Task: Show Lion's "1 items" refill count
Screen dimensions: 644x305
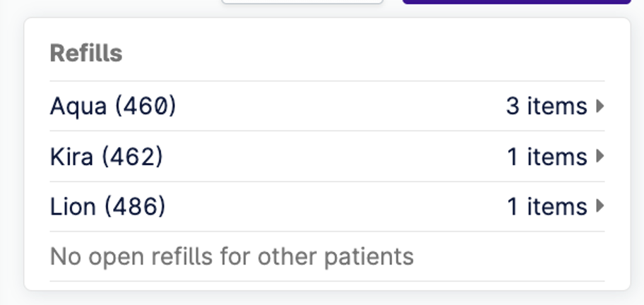Action: pyautogui.click(x=547, y=206)
